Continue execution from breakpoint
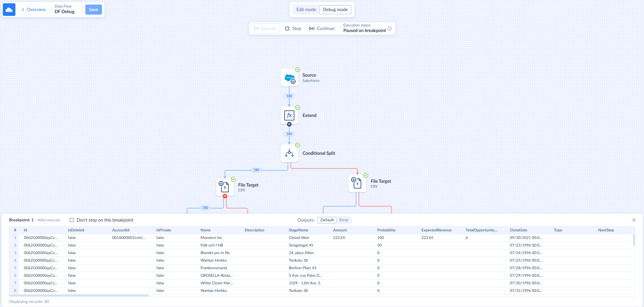The image size is (644, 307). [322, 28]
